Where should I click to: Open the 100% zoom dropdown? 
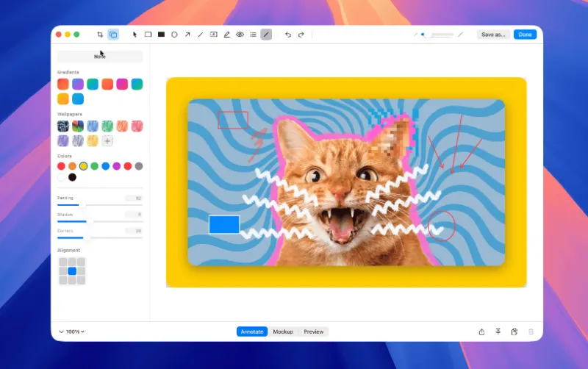coord(71,332)
